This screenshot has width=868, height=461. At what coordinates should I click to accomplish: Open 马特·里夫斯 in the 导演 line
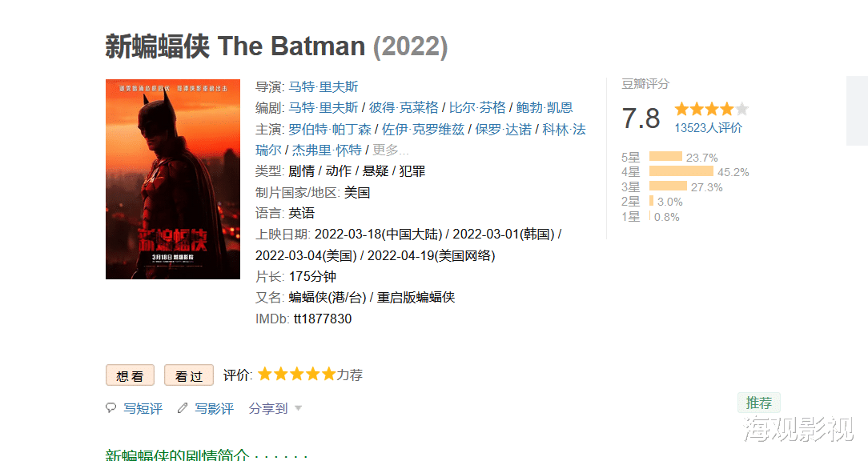pyautogui.click(x=323, y=86)
